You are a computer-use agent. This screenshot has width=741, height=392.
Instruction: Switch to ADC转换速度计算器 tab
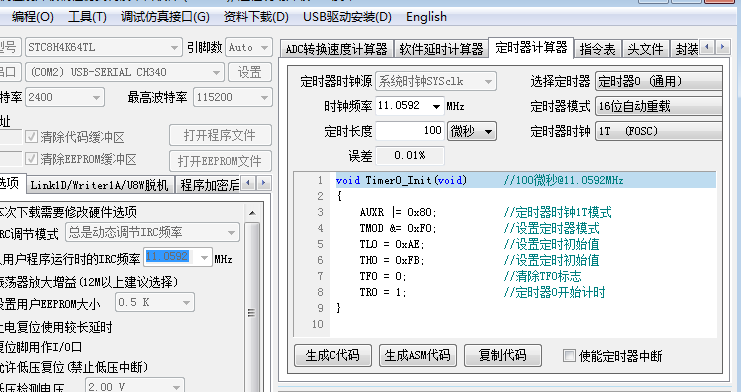click(x=336, y=49)
